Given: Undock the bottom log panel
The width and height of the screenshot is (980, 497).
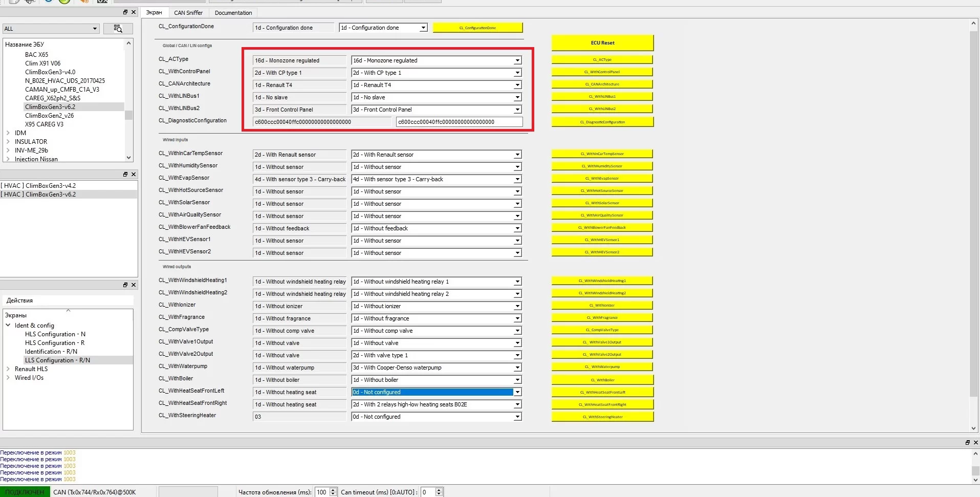Looking at the screenshot, I should [968, 443].
